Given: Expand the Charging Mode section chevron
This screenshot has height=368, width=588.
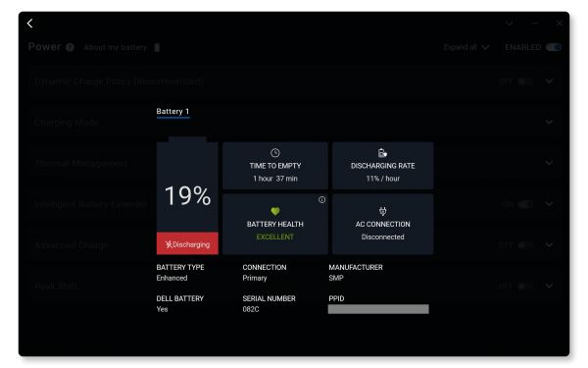Looking at the screenshot, I should [549, 122].
